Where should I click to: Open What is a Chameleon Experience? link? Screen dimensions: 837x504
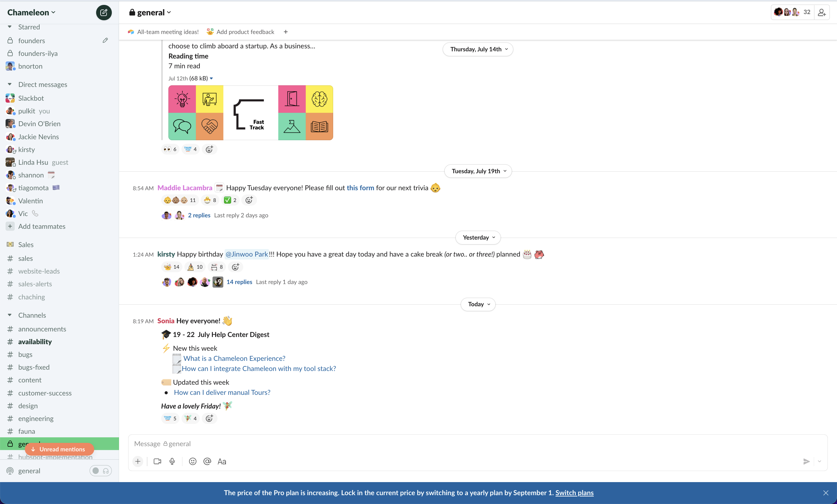[x=234, y=358]
